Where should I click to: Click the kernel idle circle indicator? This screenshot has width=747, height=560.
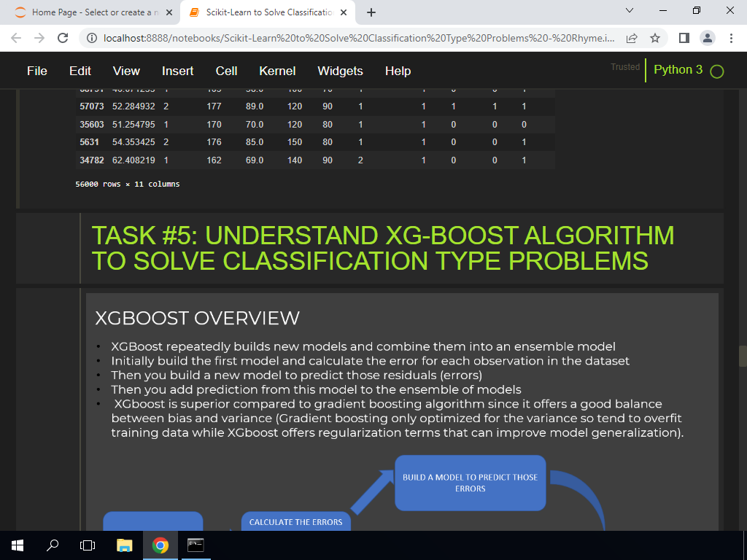pos(716,71)
